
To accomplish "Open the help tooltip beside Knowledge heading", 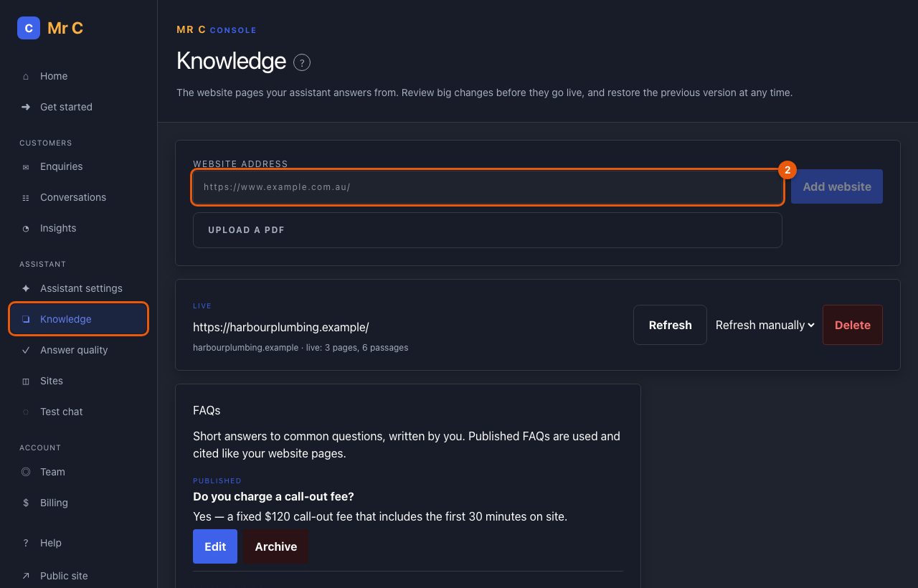I will (302, 62).
